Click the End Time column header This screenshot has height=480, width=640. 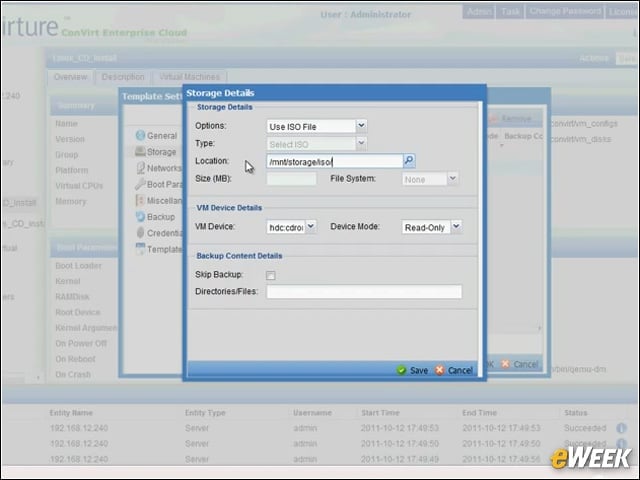(x=479, y=413)
